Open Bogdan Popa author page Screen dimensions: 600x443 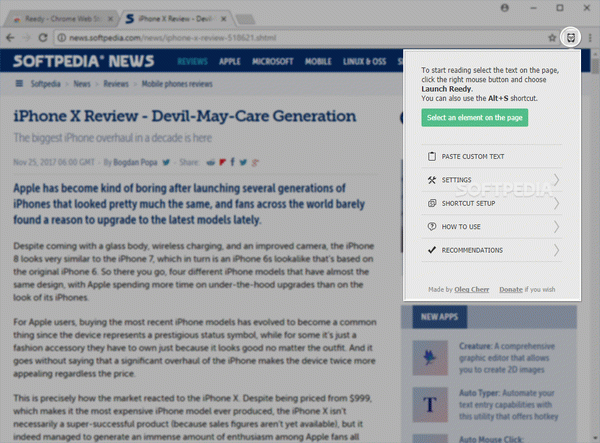click(x=135, y=162)
